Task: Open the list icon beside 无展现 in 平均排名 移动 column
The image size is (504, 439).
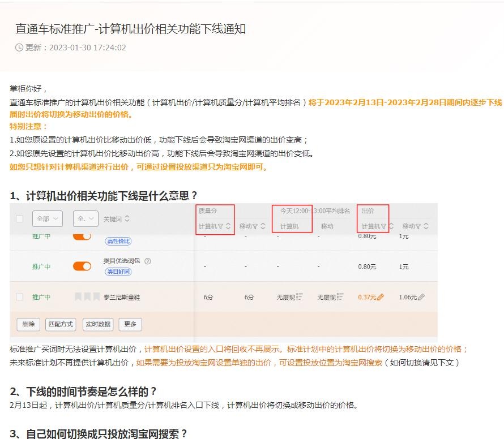Action: click(x=340, y=297)
